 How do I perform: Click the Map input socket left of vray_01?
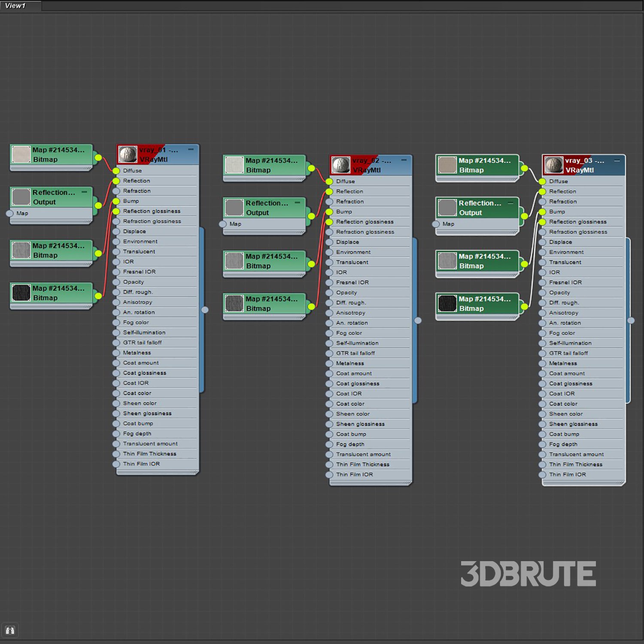9,213
